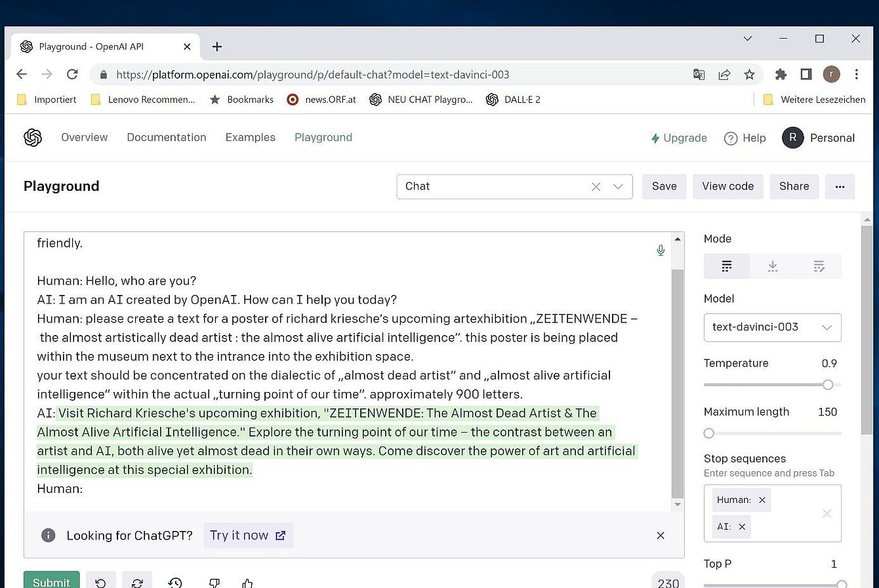The height and width of the screenshot is (588, 879).
Task: Click the Temperature slider handle
Action: [x=828, y=385]
